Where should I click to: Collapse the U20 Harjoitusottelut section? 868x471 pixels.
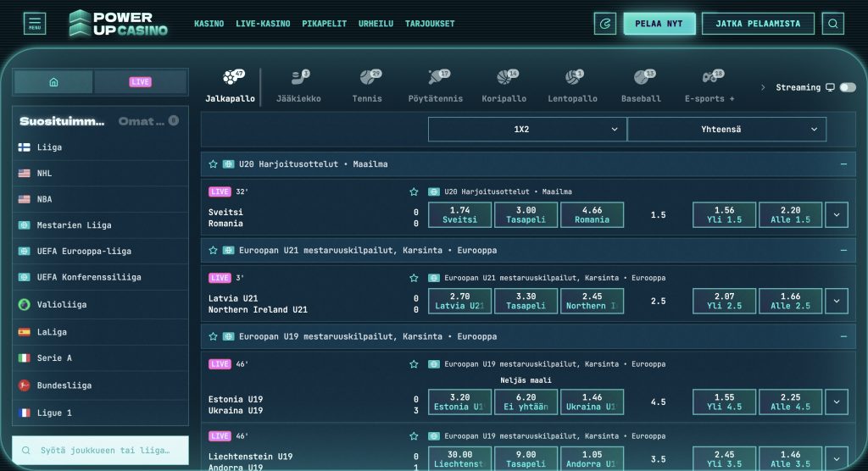(x=843, y=164)
